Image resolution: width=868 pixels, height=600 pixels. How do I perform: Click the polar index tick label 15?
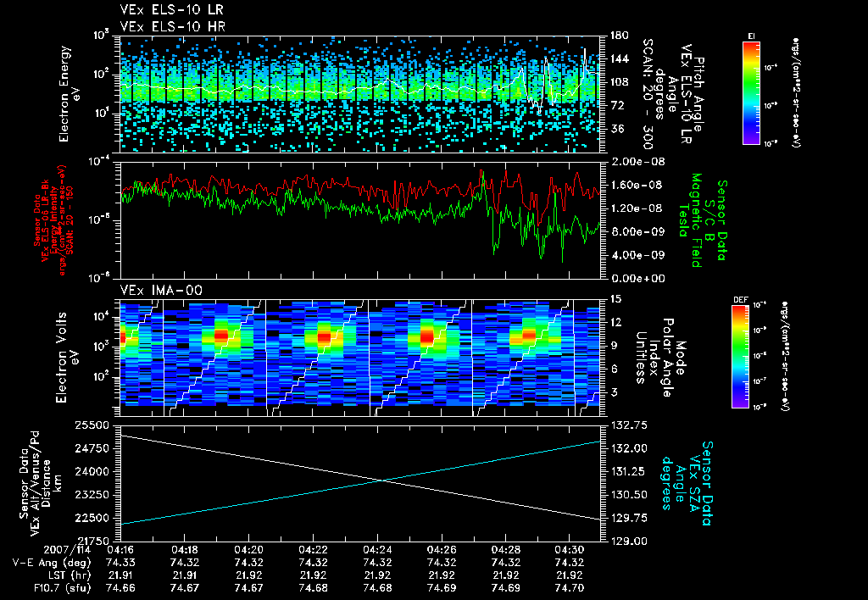pos(615,299)
